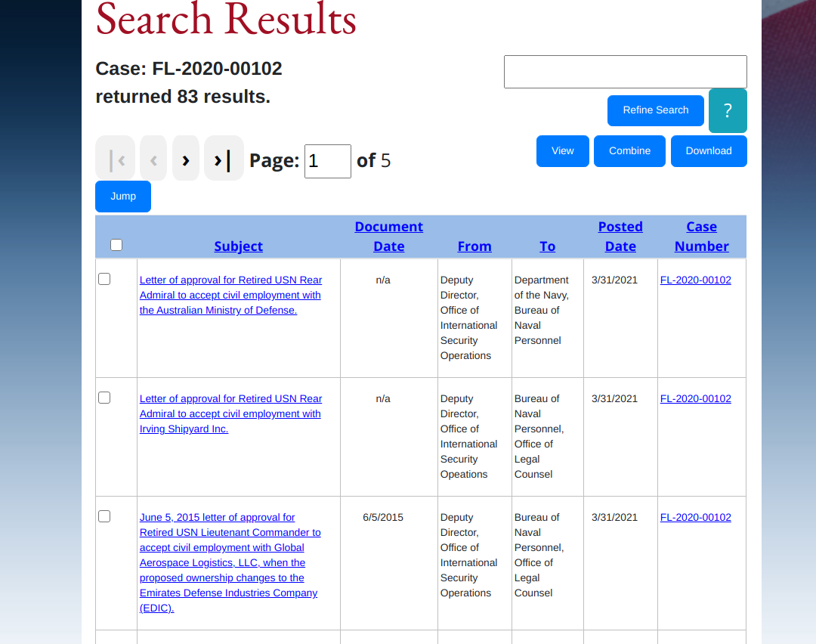The height and width of the screenshot is (644, 816).
Task: Select the Australian Ministry of Defense row checkbox
Action: click(104, 279)
